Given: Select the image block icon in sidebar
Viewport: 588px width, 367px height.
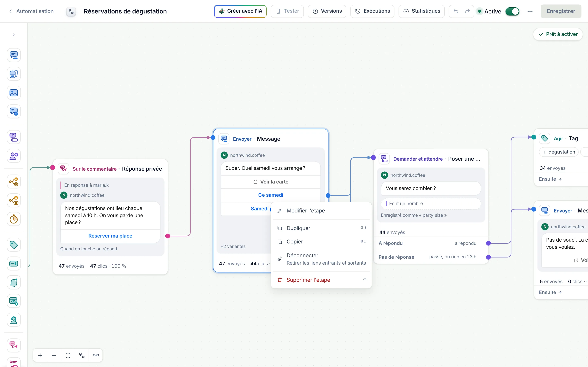Looking at the screenshot, I should (14, 93).
